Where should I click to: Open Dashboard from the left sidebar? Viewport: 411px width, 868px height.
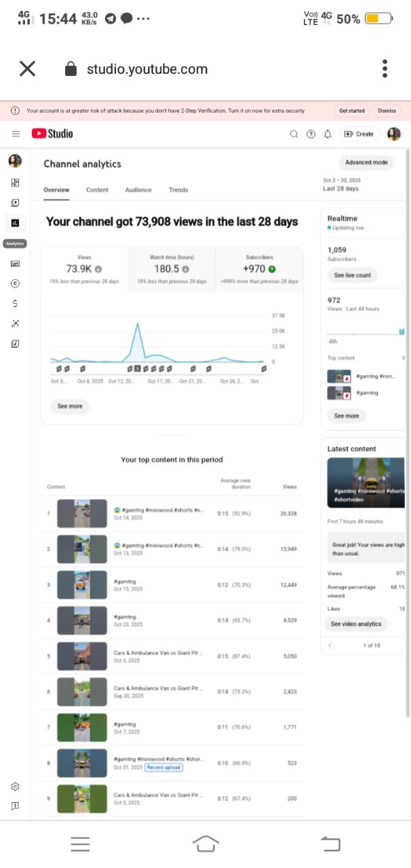(x=15, y=182)
